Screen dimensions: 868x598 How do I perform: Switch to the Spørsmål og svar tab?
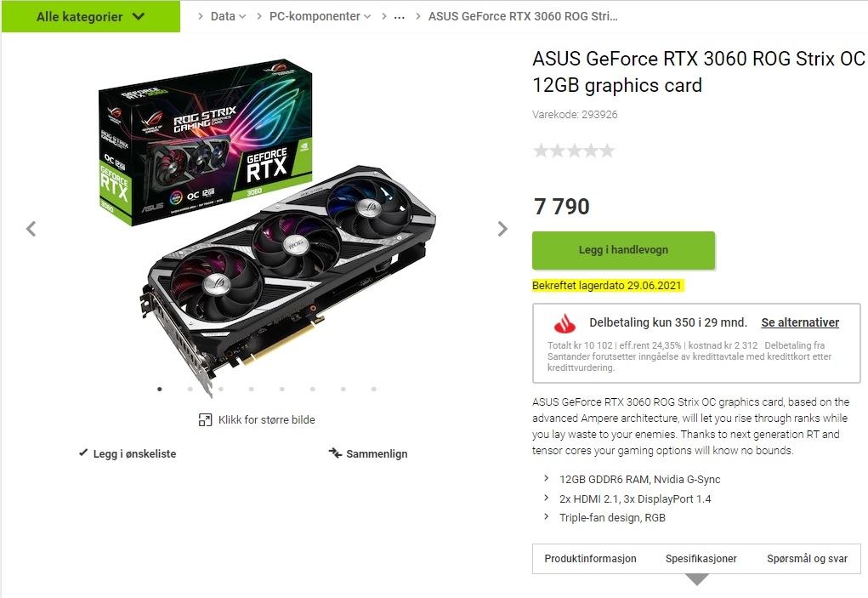click(x=807, y=559)
